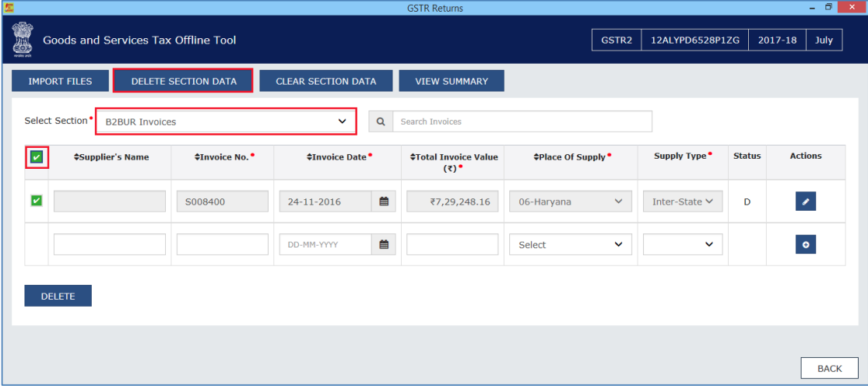Click the edit pencil icon for invoice S008400
The width and height of the screenshot is (868, 386).
806,202
